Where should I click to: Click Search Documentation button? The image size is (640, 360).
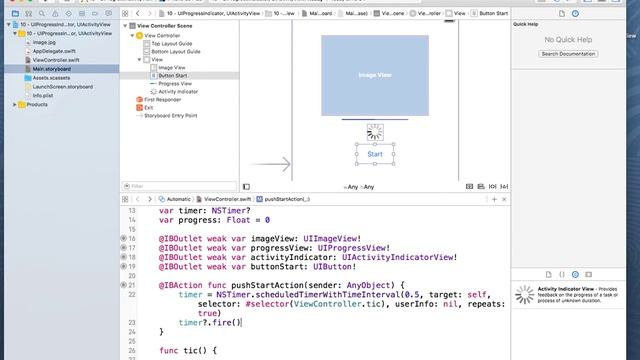click(x=568, y=54)
